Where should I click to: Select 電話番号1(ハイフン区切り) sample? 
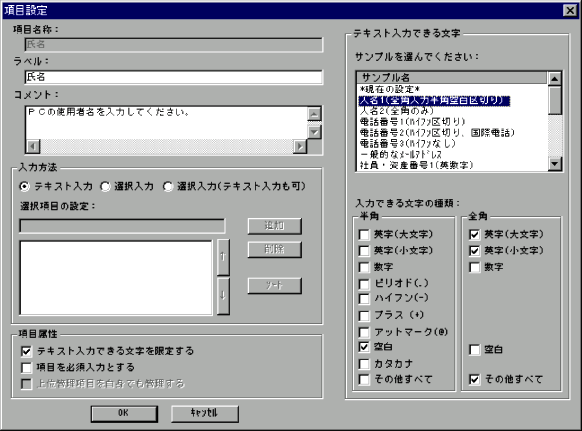click(412, 122)
